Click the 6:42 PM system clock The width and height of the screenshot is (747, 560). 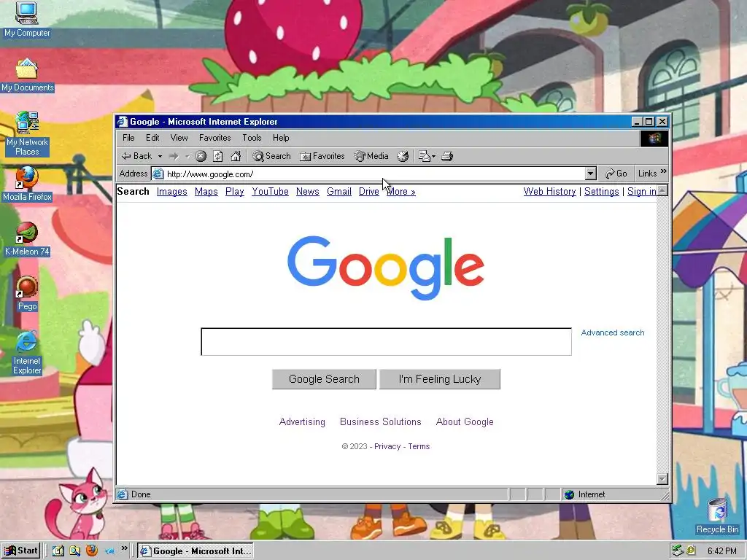tap(721, 551)
